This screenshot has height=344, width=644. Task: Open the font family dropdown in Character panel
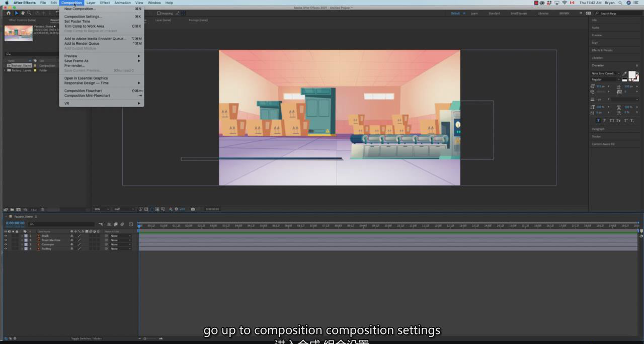[606, 73]
